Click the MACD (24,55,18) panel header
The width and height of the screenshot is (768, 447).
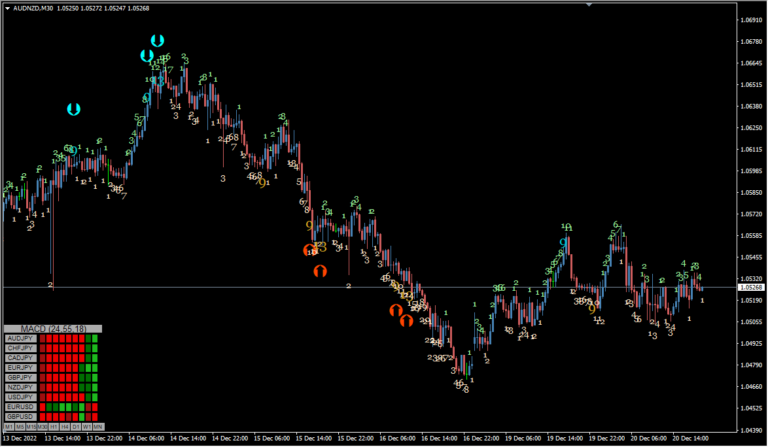[53, 328]
